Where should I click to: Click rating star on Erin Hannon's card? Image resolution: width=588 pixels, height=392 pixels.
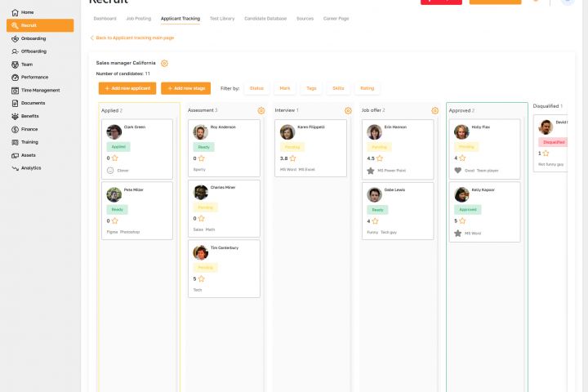[380, 158]
